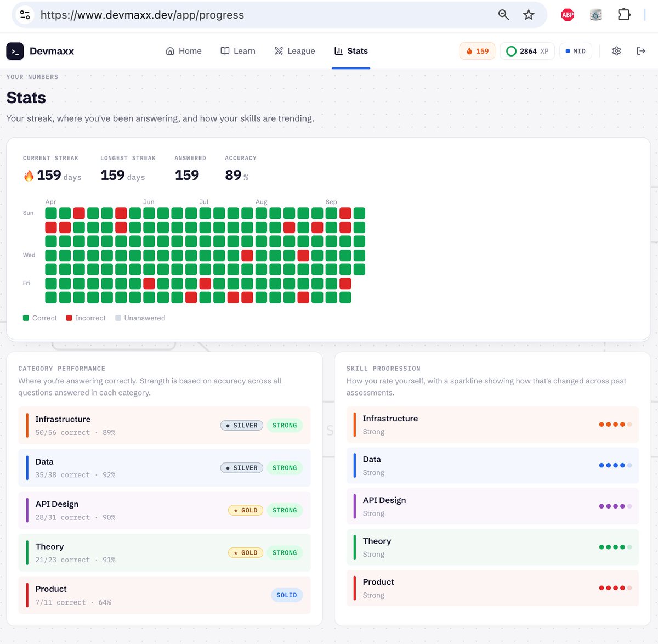The image size is (658, 644).
Task: Click the green XP ring icon
Action: click(x=511, y=51)
